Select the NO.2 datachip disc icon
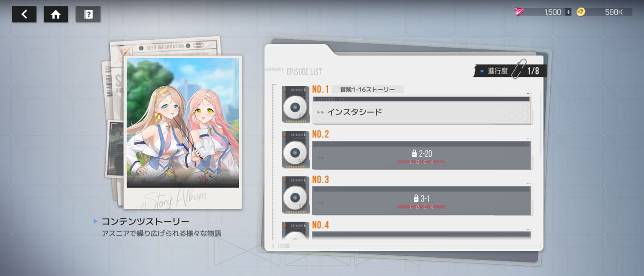Screen dimensions: 644x276 (295, 150)
